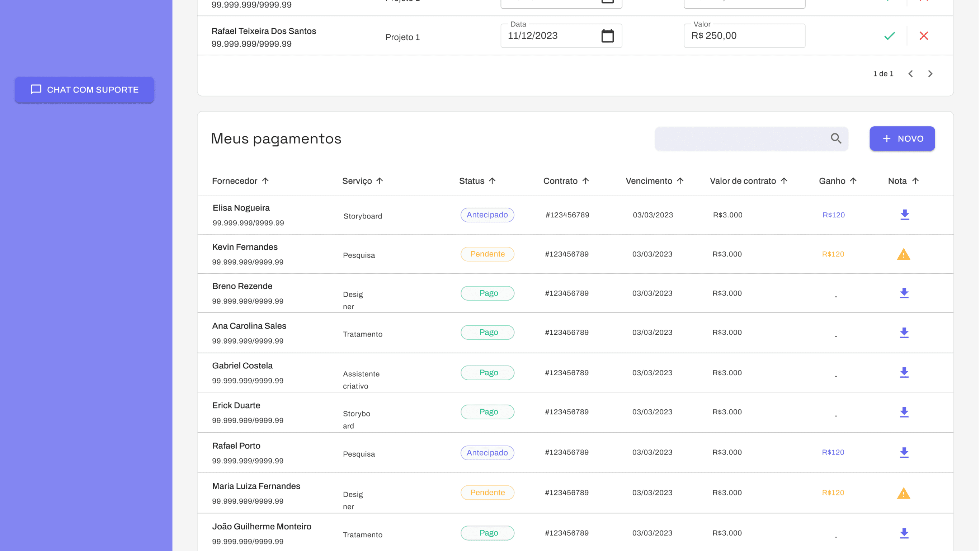Click Pago status of Breno Rezende

pyautogui.click(x=487, y=293)
